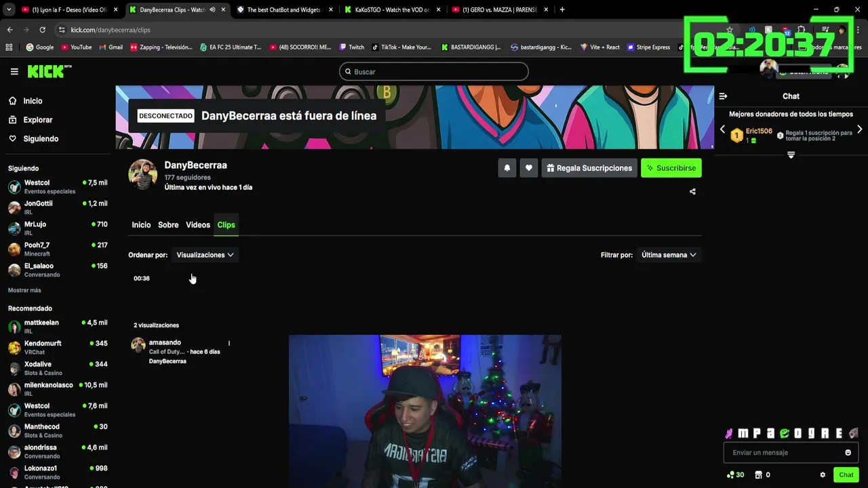Screen dimensions: 868x488
Task: Open the emoji picker in chat
Action: point(848,453)
